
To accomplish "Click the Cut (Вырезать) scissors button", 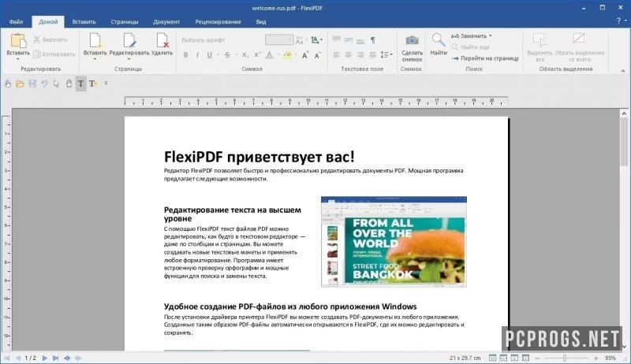I will tap(50, 39).
